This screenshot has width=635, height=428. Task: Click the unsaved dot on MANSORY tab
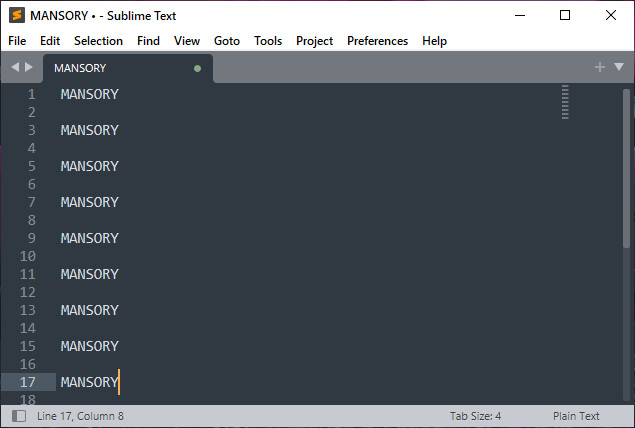pos(197,68)
